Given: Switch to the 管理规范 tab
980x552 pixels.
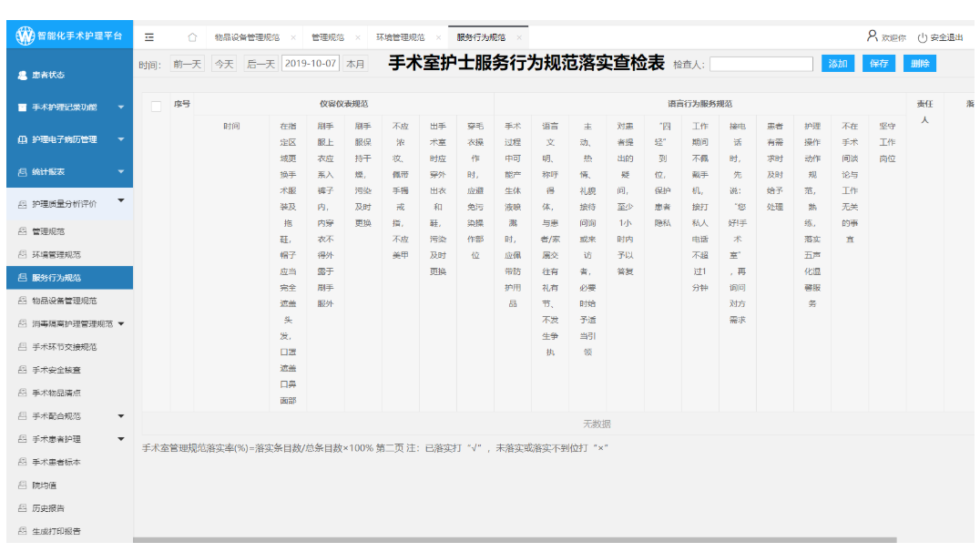Looking at the screenshot, I should (x=328, y=38).
